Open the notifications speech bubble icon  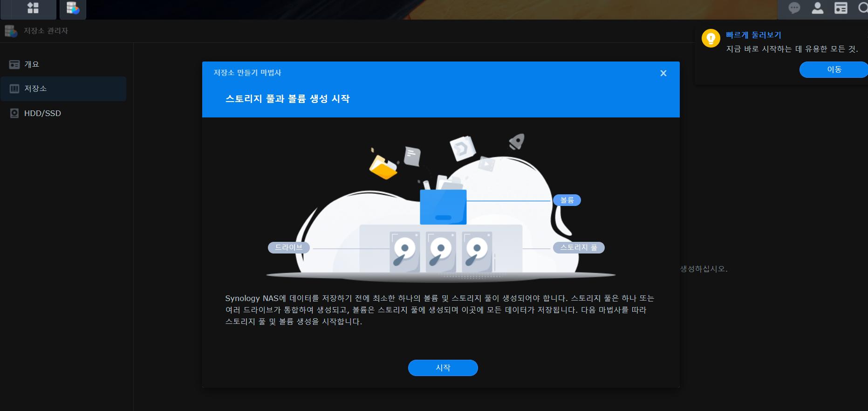tap(794, 8)
